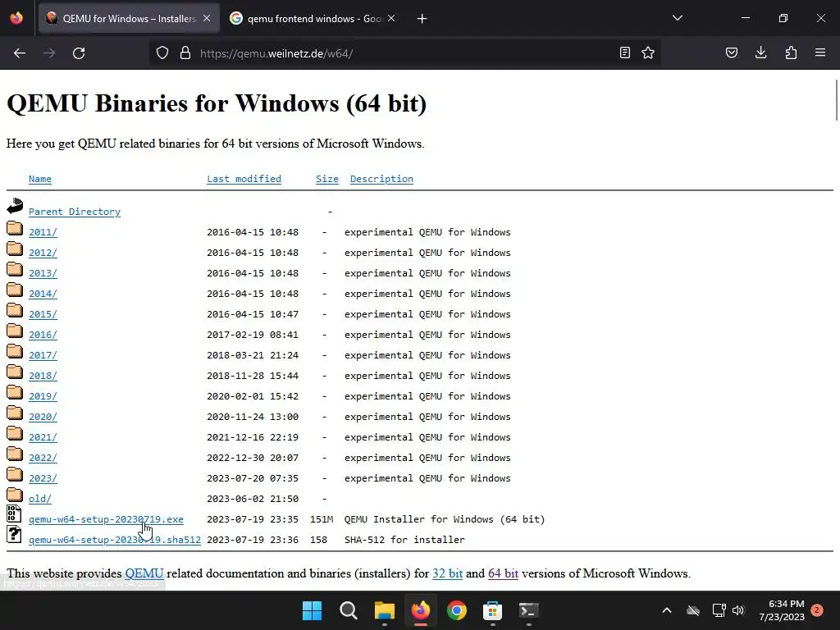
Task: Open the qemu-w64-setup-20230719.sha512 checksum link
Action: coord(115,540)
